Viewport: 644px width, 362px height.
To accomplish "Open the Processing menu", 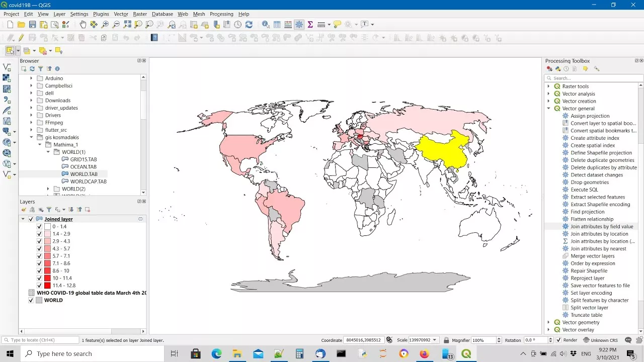I will (221, 14).
